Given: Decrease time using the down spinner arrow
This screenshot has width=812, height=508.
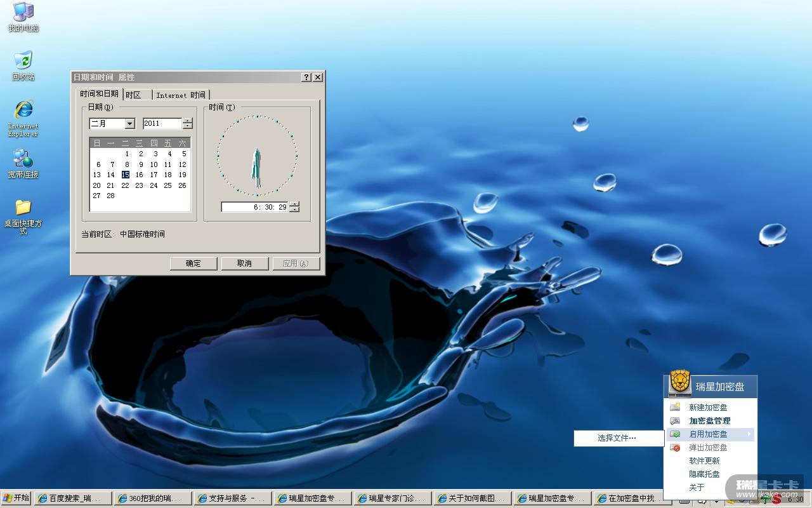Looking at the screenshot, I should 294,210.
